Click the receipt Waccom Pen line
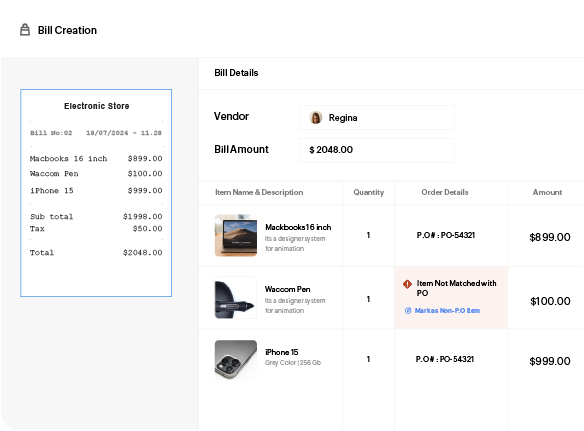The width and height of the screenshot is (584, 431). (96, 174)
